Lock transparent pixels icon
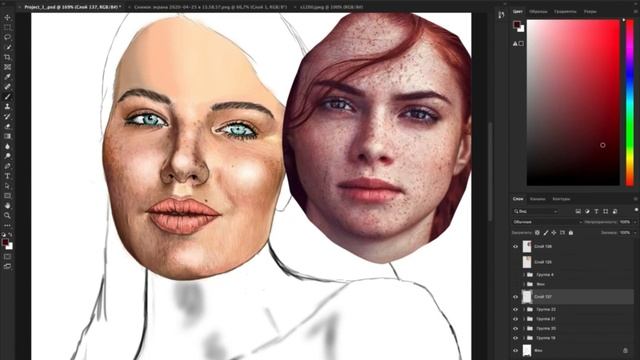Screen dimensions: 640x360 [537, 233]
